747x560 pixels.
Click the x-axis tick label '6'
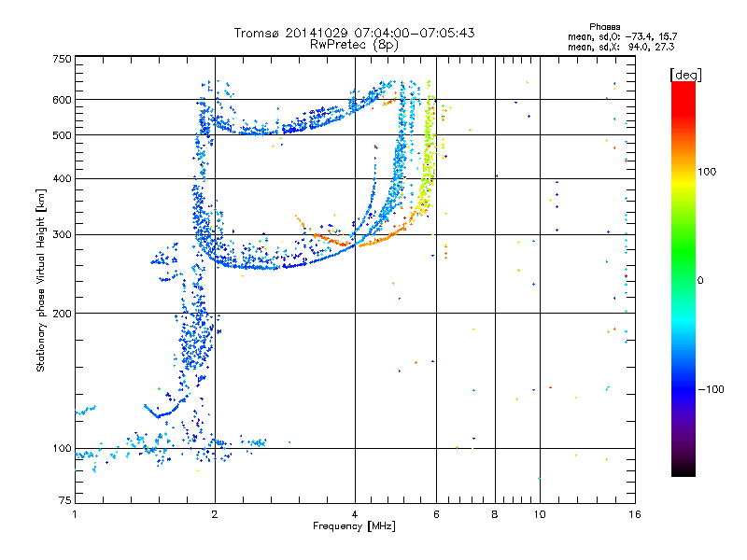pyautogui.click(x=436, y=514)
